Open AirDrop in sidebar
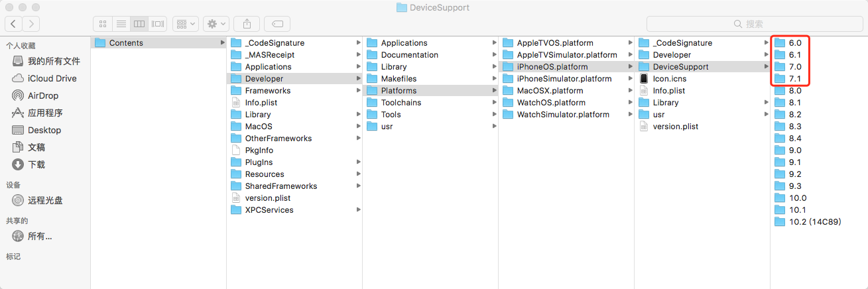 43,95
